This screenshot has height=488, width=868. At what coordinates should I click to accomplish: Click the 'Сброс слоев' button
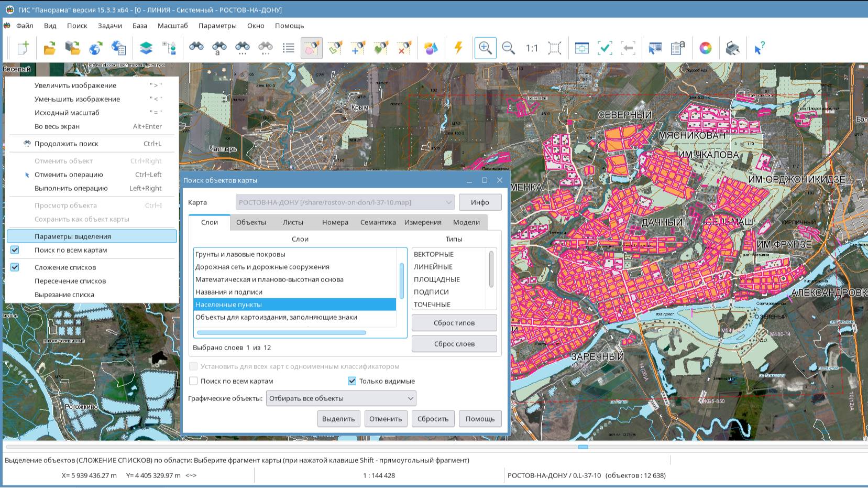(454, 344)
